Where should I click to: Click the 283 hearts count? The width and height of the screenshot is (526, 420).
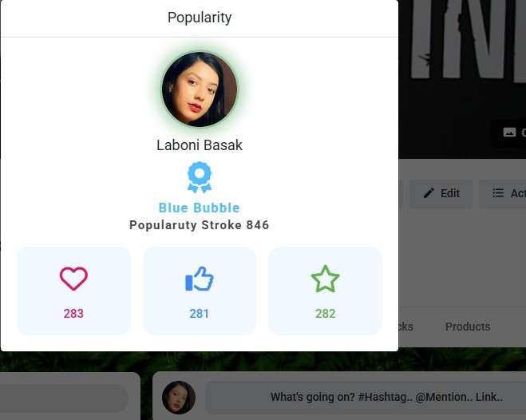coord(73,314)
